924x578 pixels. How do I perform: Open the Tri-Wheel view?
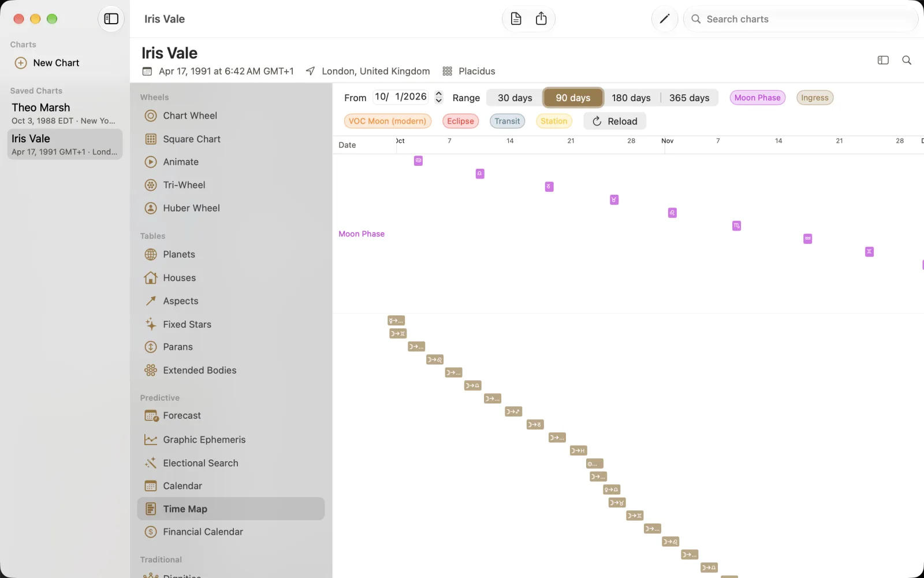(x=231, y=185)
